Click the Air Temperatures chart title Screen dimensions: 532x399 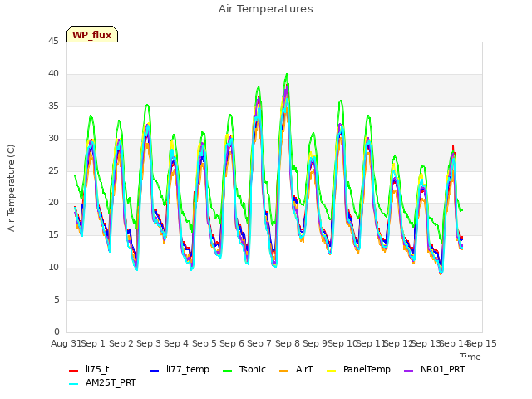pos(266,9)
